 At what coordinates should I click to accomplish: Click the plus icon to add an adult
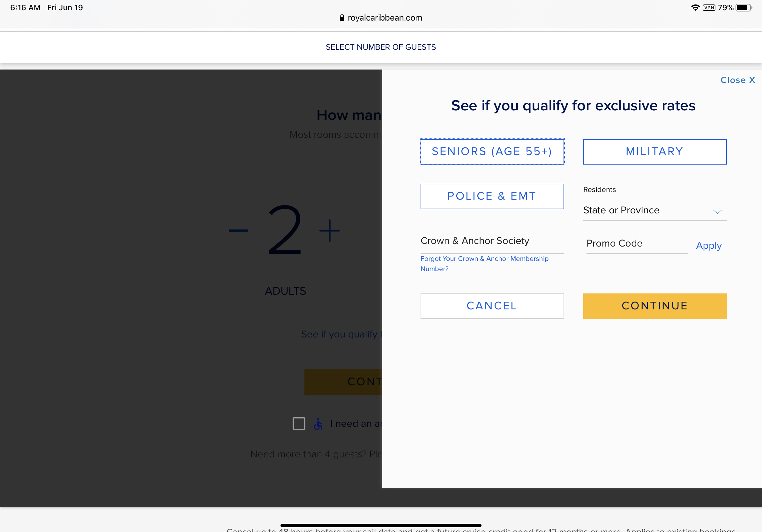point(329,231)
